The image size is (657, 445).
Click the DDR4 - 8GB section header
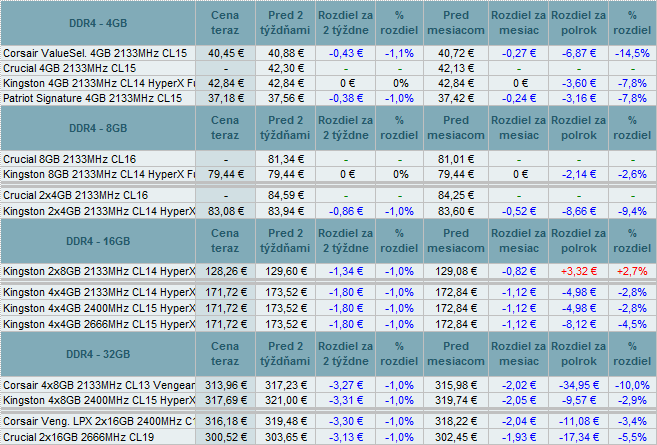click(98, 128)
